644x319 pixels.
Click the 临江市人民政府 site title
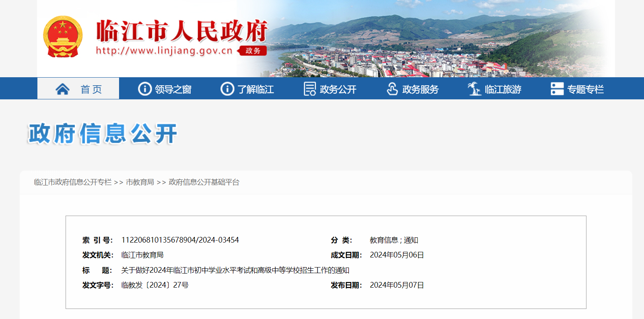pos(182,31)
